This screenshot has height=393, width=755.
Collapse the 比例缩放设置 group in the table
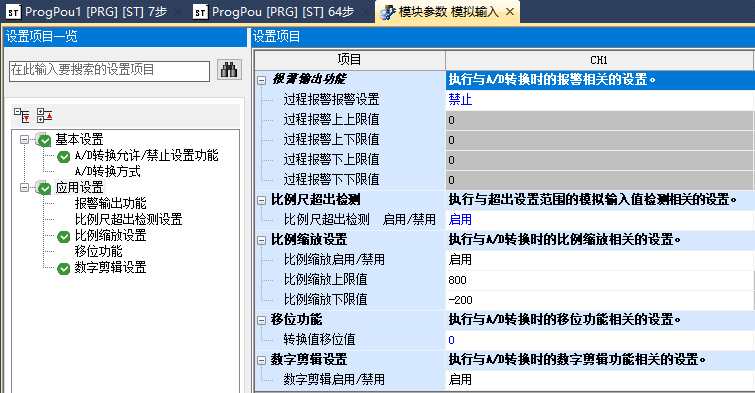tap(261, 240)
